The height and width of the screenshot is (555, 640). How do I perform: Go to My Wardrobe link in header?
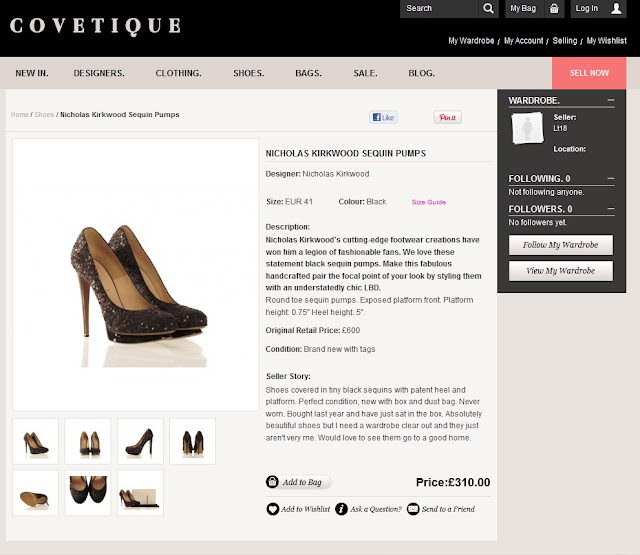[471, 41]
